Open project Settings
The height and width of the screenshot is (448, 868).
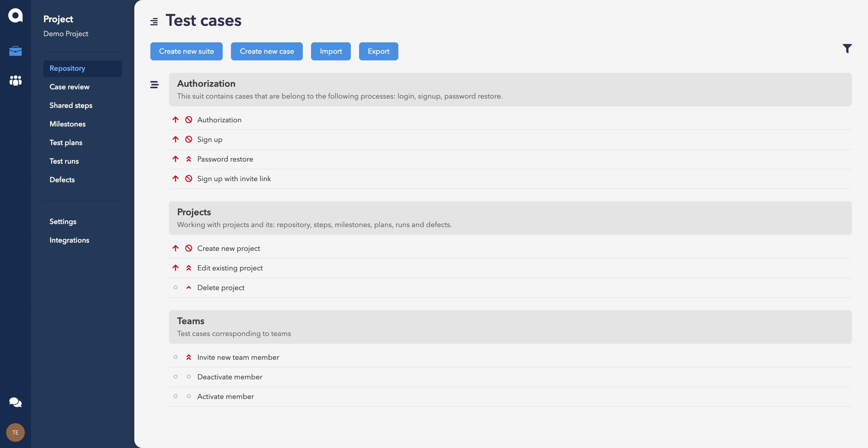63,222
